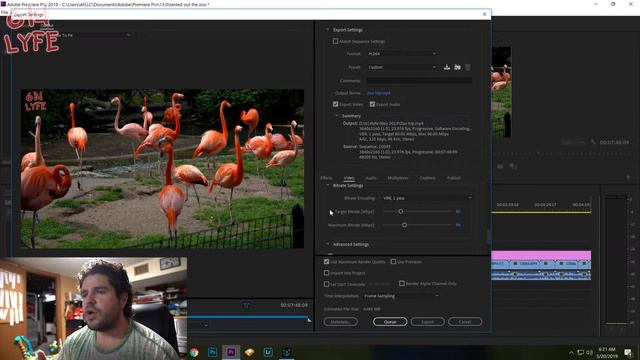Click the aspect ratio correction icon under preview
640x360 pixels.
246,305
